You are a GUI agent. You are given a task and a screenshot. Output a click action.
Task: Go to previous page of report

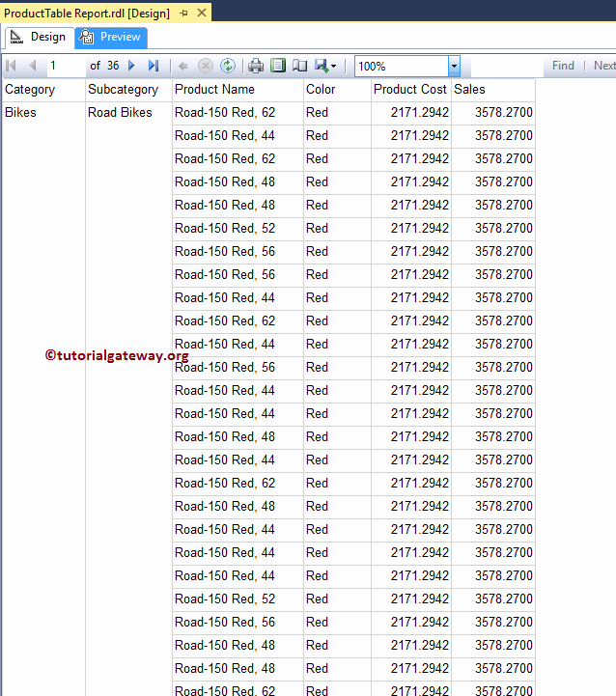33,66
